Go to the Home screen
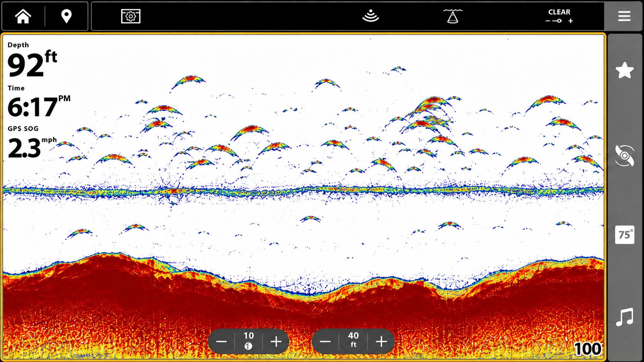 tap(23, 16)
